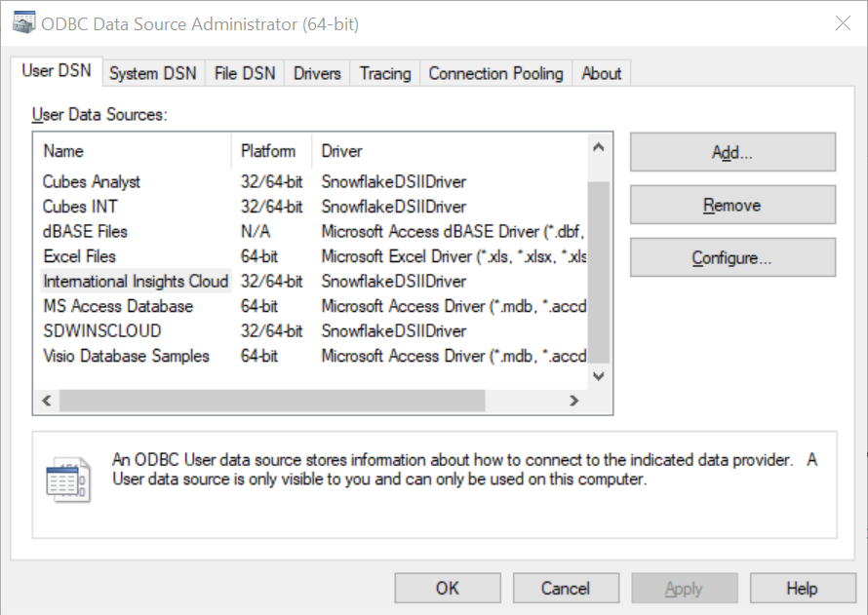The width and height of the screenshot is (868, 615).
Task: Click the Remove button
Action: click(x=732, y=205)
